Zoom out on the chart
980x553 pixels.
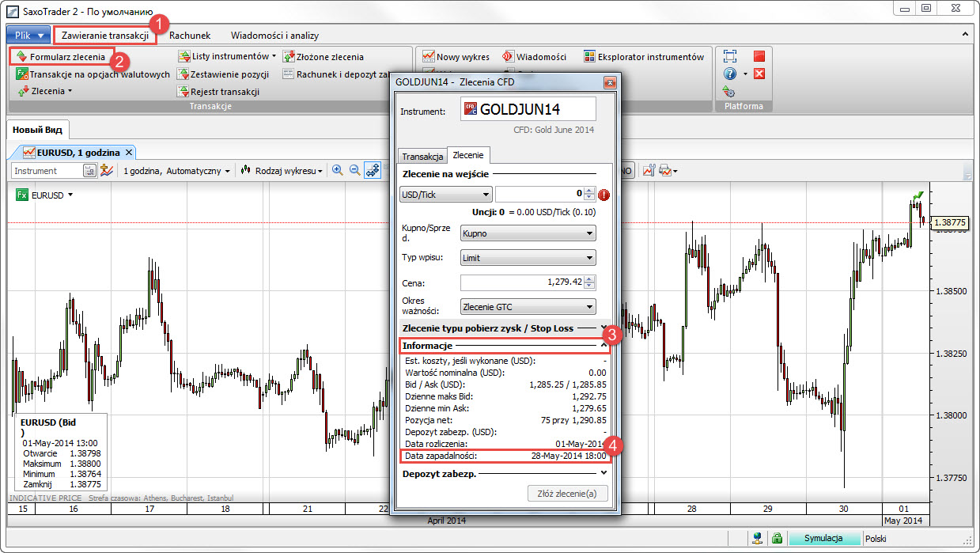coord(355,171)
